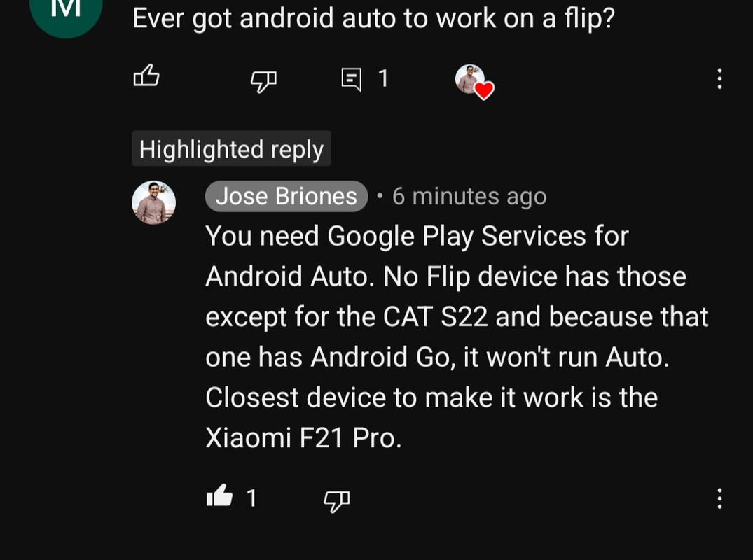Toggle the like on Jose Briones' reply

pyautogui.click(x=219, y=496)
